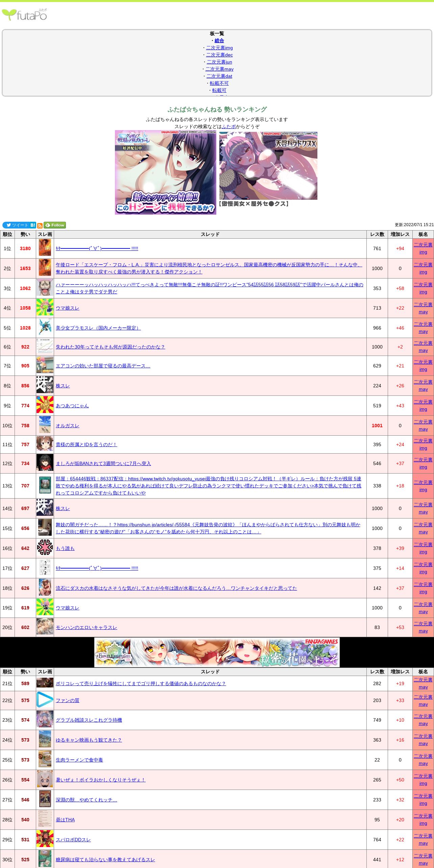
Task: Click the 深淵の獣 card thumbnail
Action: tap(45, 799)
